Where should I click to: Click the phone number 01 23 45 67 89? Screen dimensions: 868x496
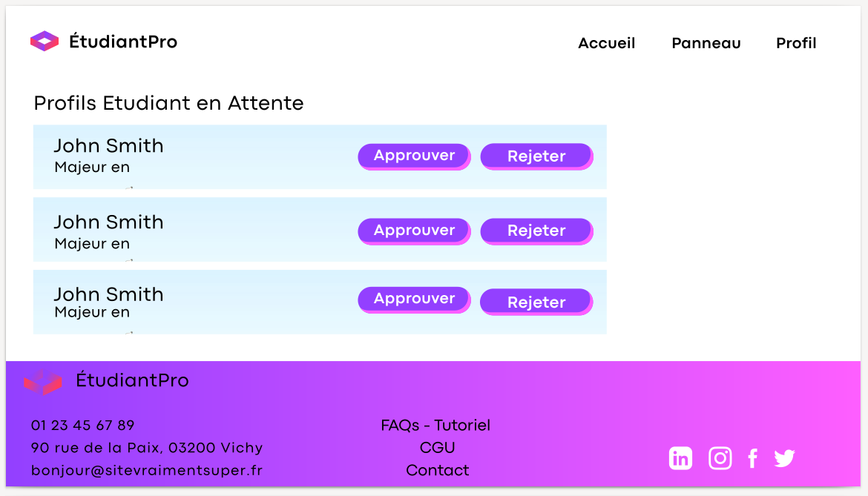pos(82,426)
